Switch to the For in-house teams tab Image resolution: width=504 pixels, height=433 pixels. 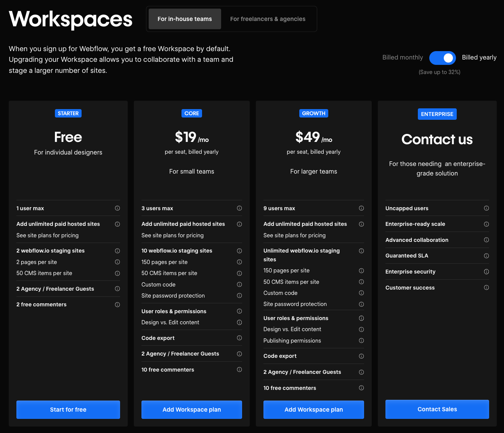coord(185,19)
